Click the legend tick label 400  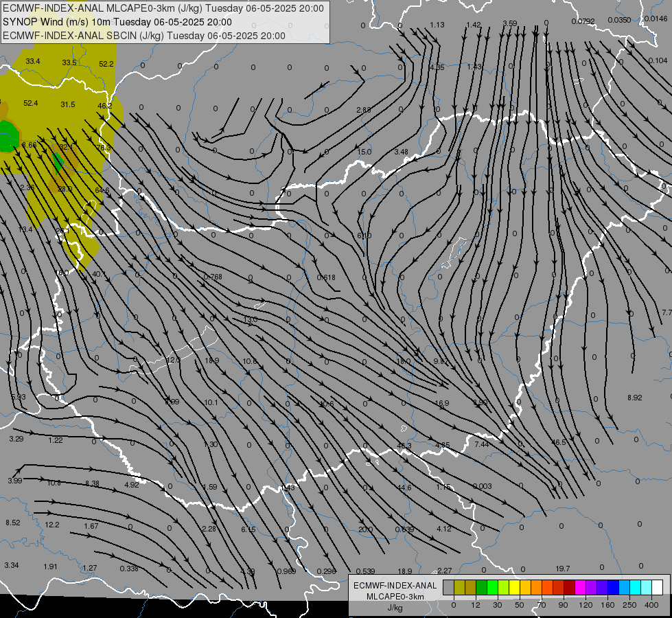pyautogui.click(x=651, y=605)
